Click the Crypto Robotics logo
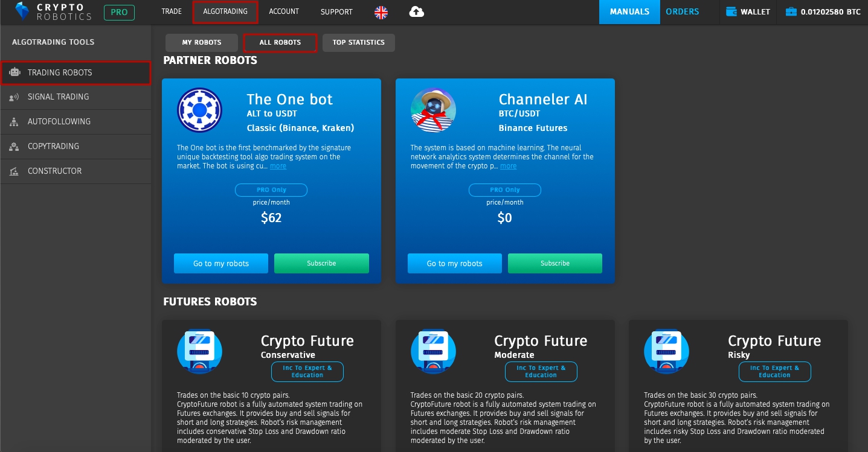 tap(53, 11)
